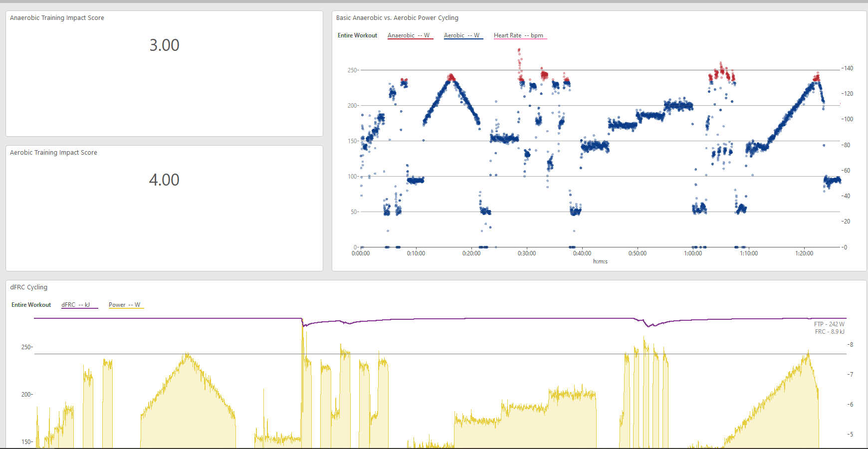868x449 pixels.
Task: Click the anaerobic score value 3.00
Action: pos(164,45)
